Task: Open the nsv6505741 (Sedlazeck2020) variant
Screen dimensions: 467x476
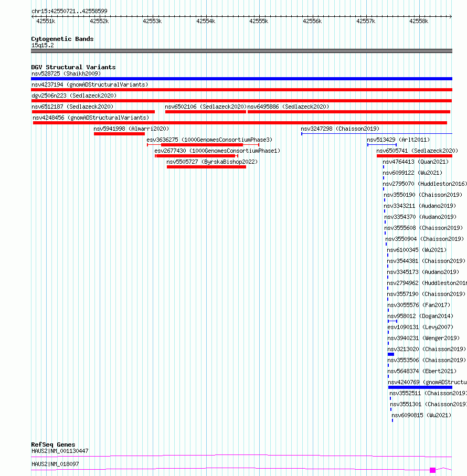Action: pyautogui.click(x=417, y=151)
